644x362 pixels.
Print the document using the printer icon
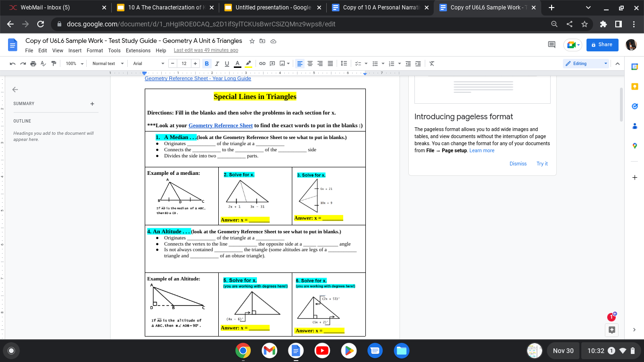click(33, 64)
